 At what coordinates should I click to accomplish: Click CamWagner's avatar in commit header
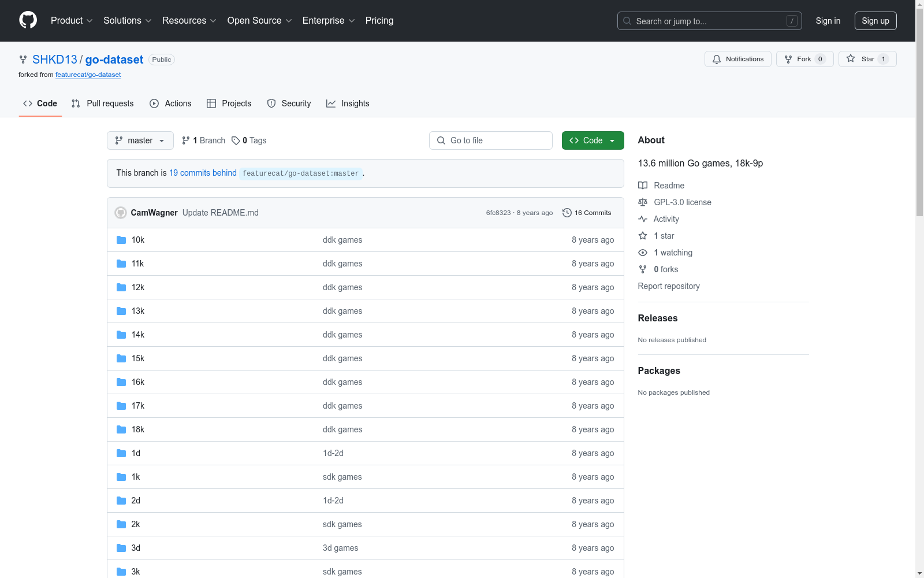coord(121,213)
